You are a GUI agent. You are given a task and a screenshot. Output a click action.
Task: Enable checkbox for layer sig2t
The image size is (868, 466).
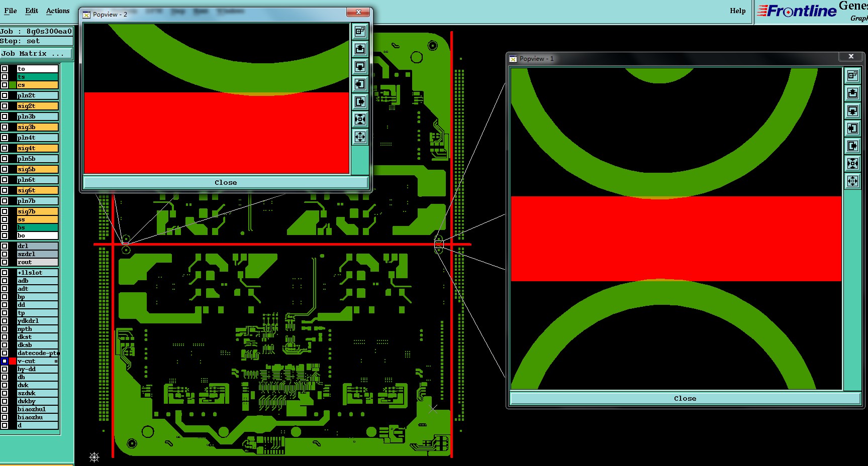5,106
